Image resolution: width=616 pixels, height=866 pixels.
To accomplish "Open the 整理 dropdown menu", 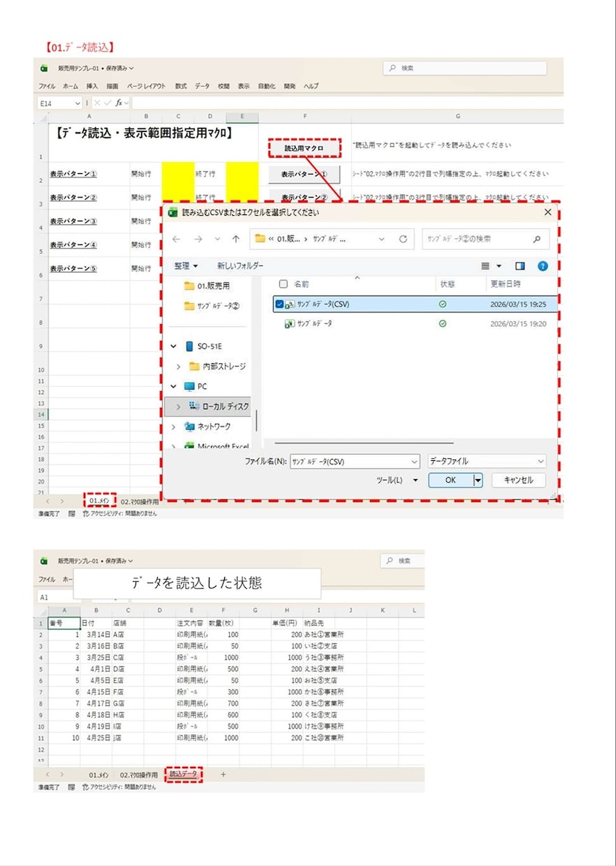I will [186, 266].
